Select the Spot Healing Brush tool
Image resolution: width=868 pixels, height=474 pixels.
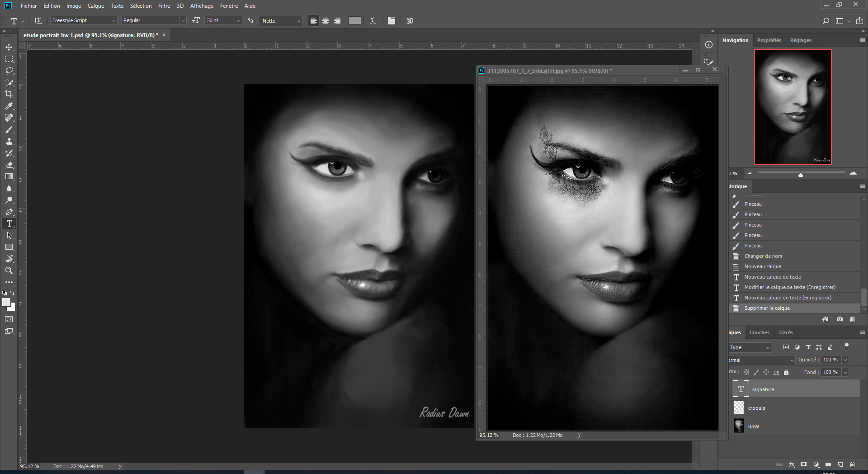pyautogui.click(x=9, y=118)
